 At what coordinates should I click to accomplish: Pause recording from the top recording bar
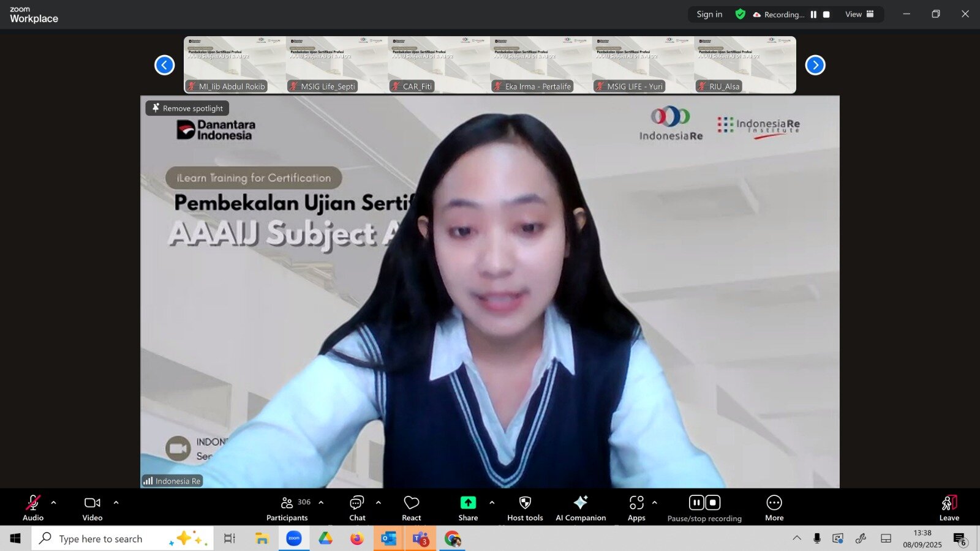pos(813,15)
